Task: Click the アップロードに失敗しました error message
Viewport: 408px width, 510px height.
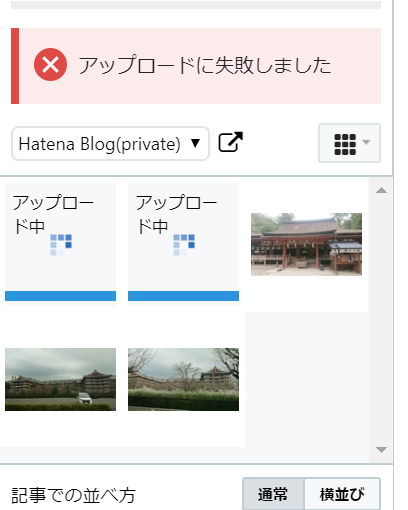Action: coord(205,65)
